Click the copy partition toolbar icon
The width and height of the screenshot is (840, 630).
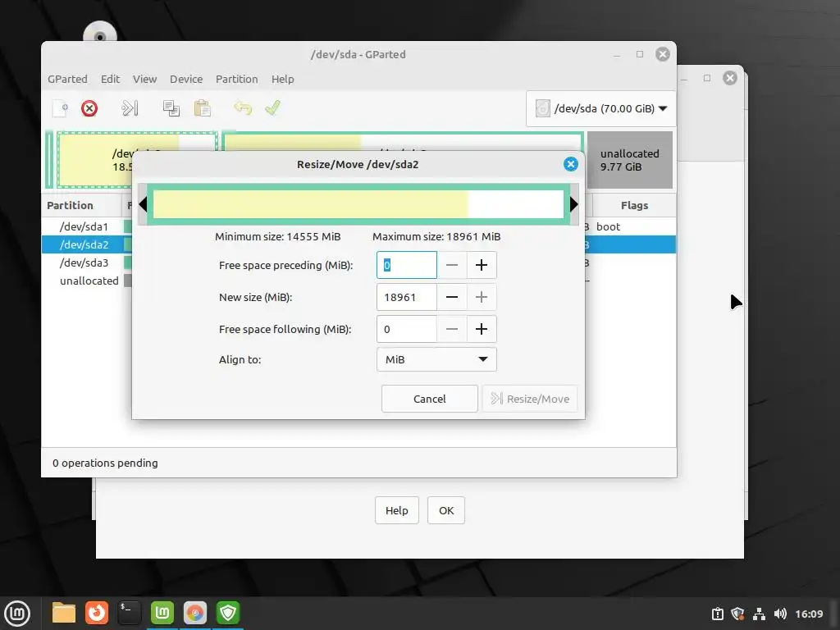click(x=171, y=108)
